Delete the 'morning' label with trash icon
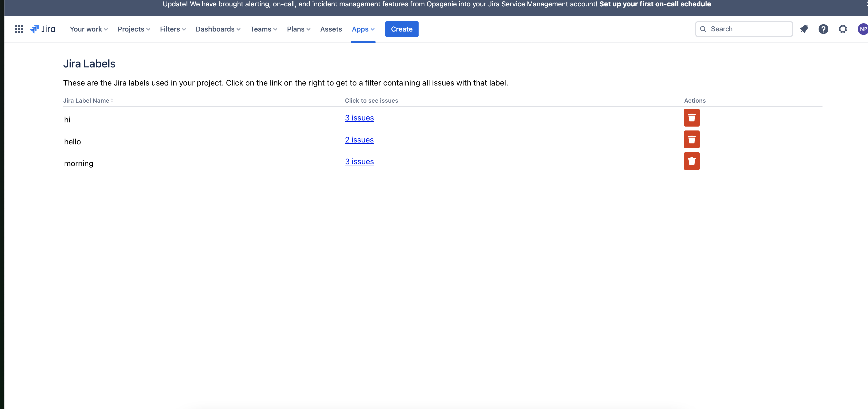Screen dimensions: 868x409 click(691, 161)
